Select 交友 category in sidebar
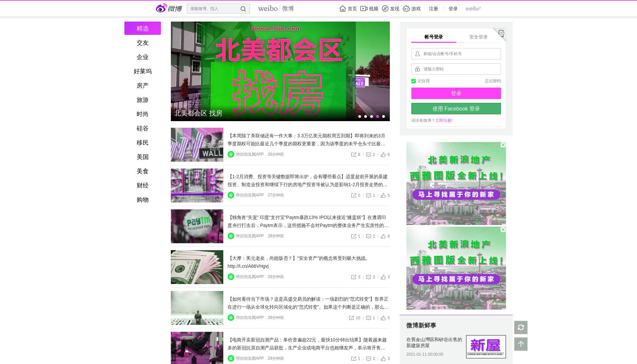 pyautogui.click(x=143, y=43)
